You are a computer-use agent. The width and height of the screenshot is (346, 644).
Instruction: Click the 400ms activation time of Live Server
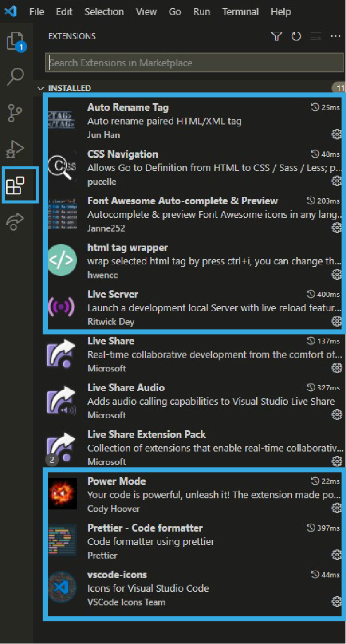click(x=323, y=294)
